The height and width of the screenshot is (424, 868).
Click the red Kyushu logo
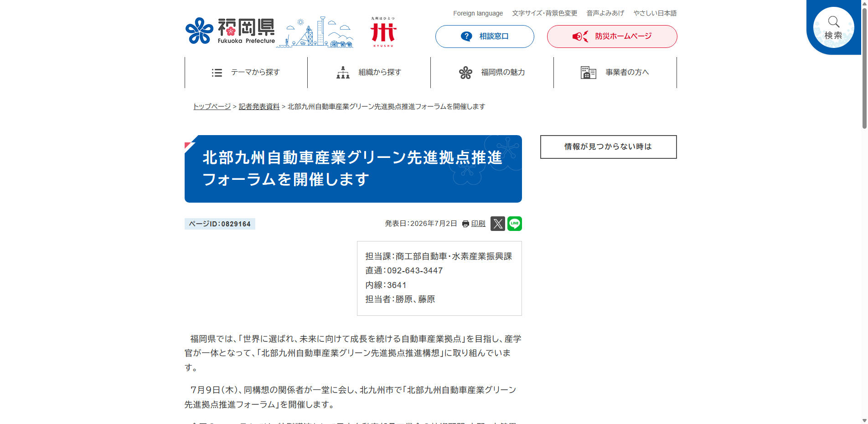coord(383,32)
